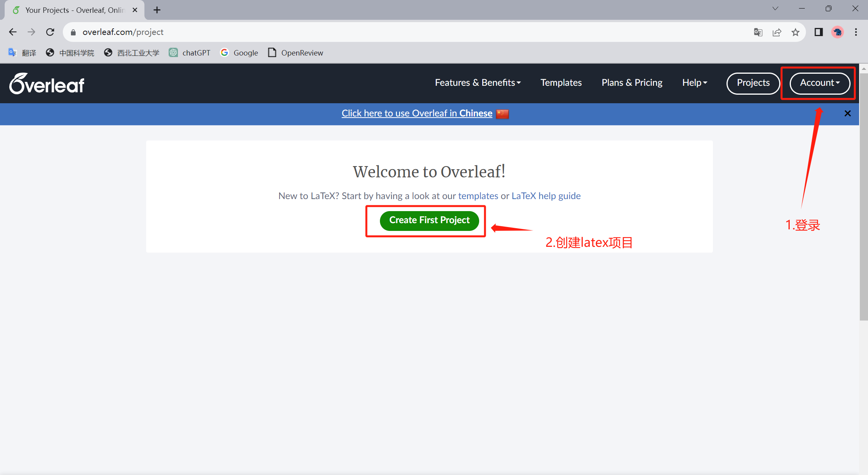Reload the page with the refresh icon
This screenshot has height=475, width=868.
pyautogui.click(x=50, y=32)
